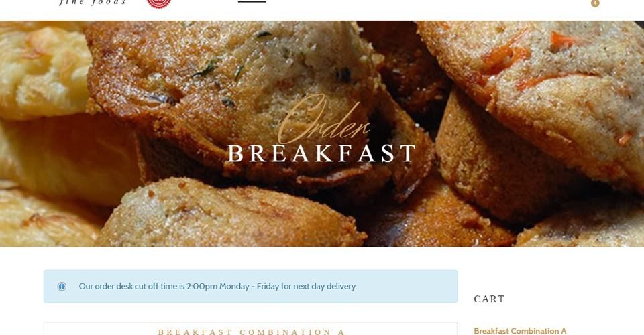The height and width of the screenshot is (335, 644).
Task: Click the gold circular arrow icon
Action: 595,3
